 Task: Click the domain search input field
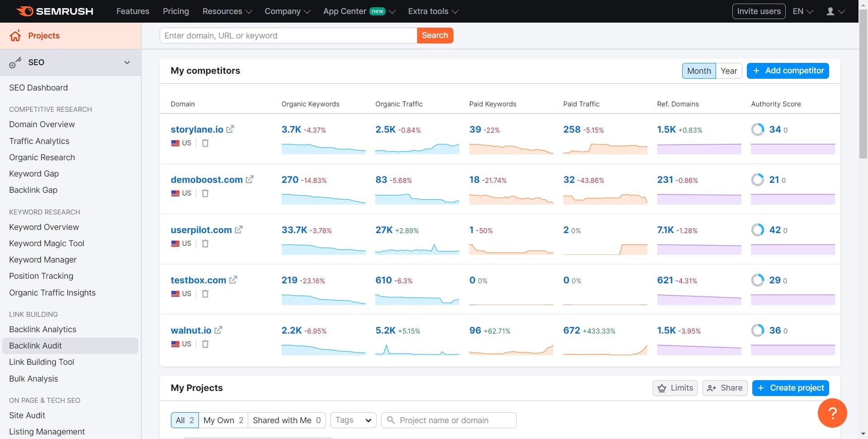coord(288,35)
